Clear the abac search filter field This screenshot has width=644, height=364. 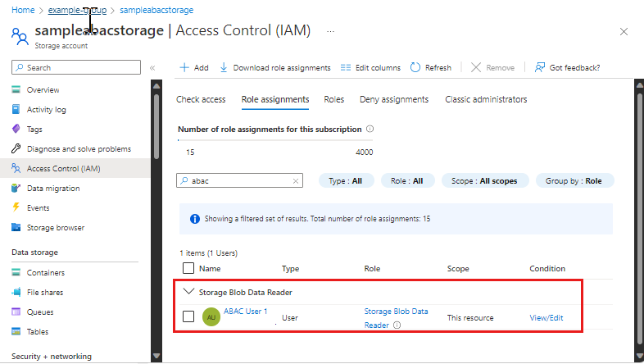coord(296,181)
